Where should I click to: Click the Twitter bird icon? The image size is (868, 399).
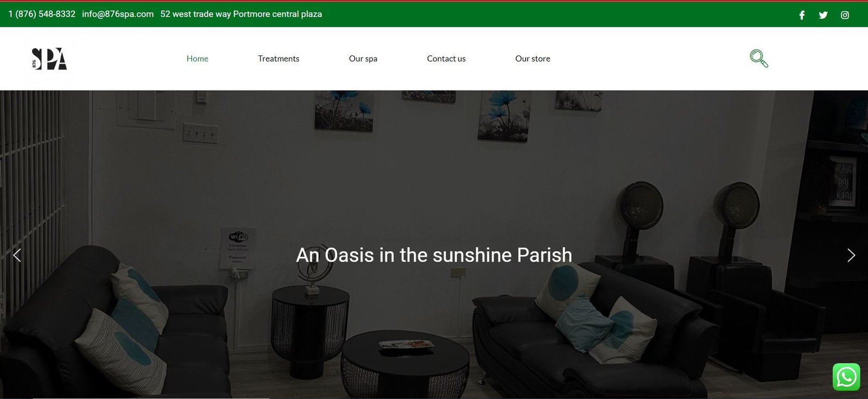pos(823,15)
